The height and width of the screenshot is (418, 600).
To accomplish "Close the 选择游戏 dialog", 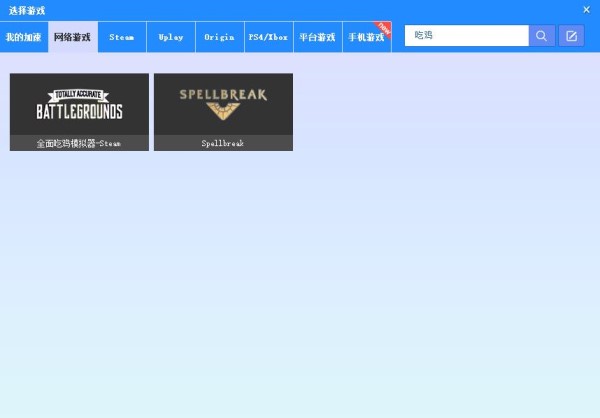I will (x=586, y=10).
